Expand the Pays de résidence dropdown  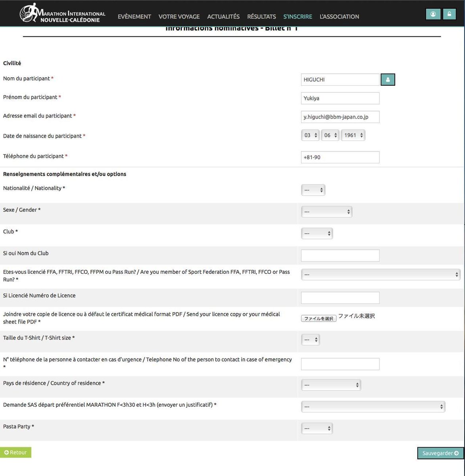click(x=331, y=385)
